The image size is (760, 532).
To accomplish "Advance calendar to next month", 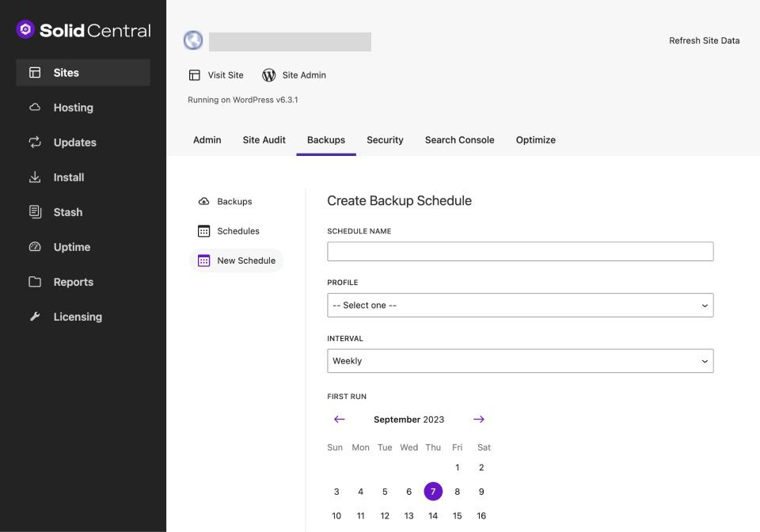I will pos(479,420).
